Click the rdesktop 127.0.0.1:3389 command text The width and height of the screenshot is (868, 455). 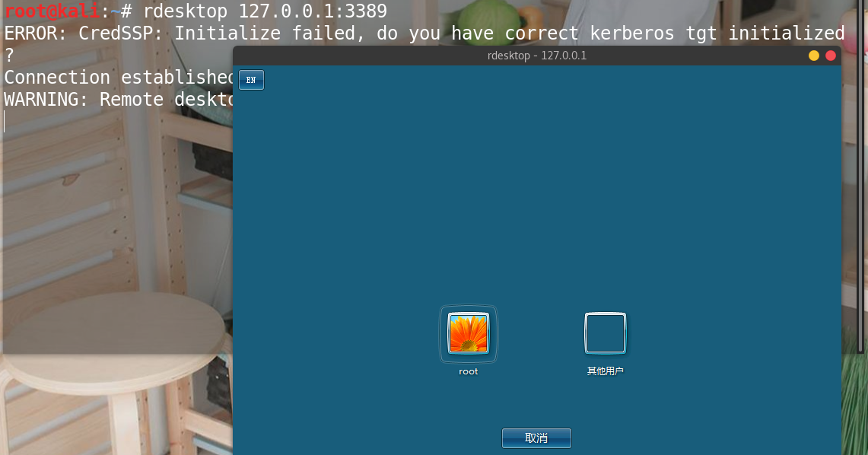pyautogui.click(x=265, y=11)
